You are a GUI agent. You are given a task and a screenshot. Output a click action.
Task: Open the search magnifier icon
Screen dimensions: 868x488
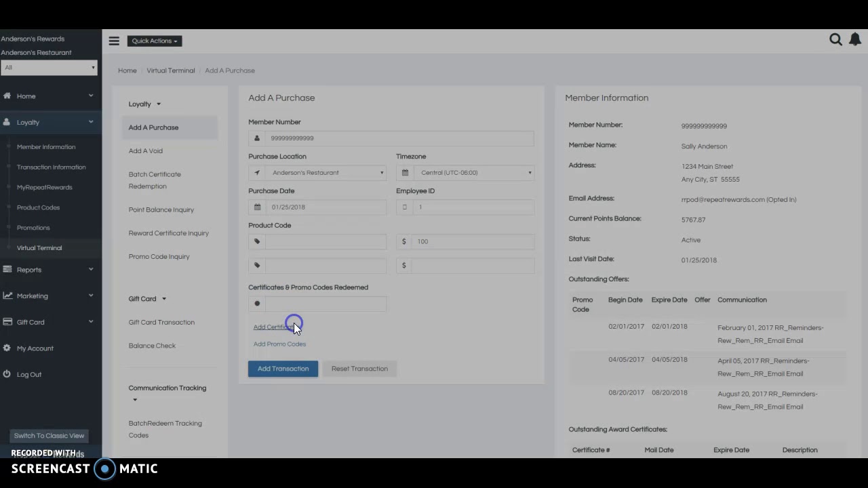835,40
